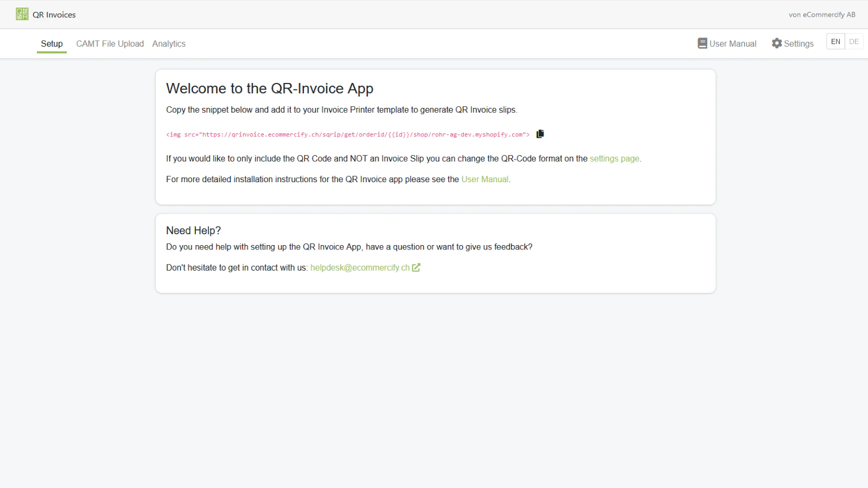Email helpdesk@ecommercify.ch via the link
Viewport: 868px width, 488px height.
[360, 267]
